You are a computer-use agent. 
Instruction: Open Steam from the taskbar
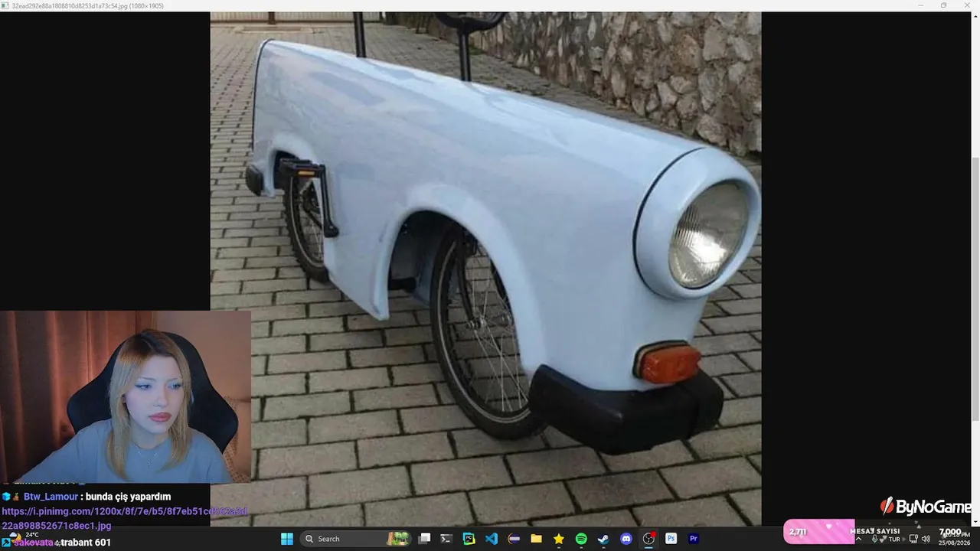[x=603, y=539]
